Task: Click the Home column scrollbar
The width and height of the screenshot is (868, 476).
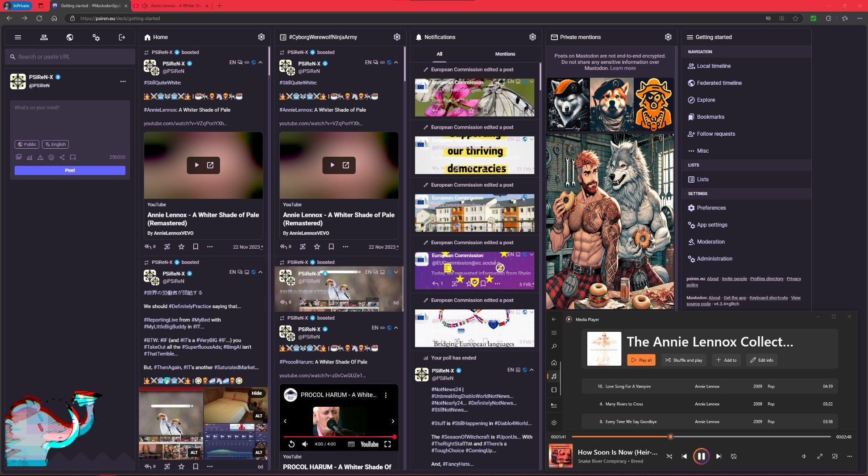Action: click(x=269, y=61)
